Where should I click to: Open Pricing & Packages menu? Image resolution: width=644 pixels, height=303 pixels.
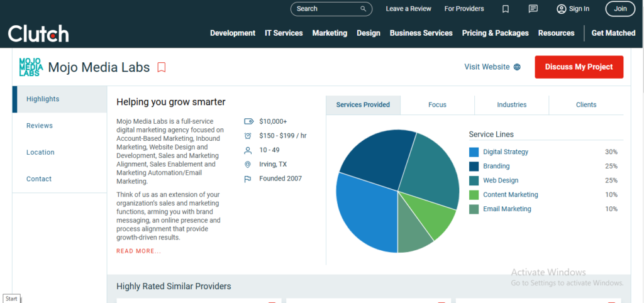pos(496,33)
